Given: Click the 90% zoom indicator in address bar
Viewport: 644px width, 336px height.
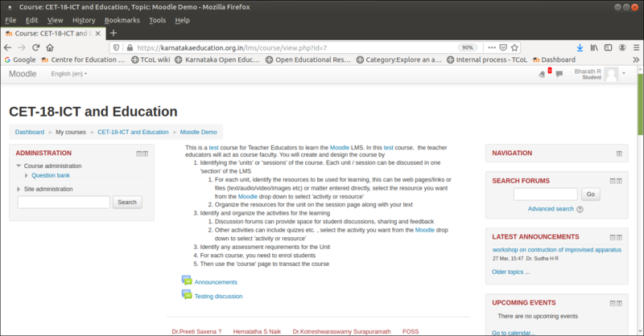Looking at the screenshot, I should [468, 47].
